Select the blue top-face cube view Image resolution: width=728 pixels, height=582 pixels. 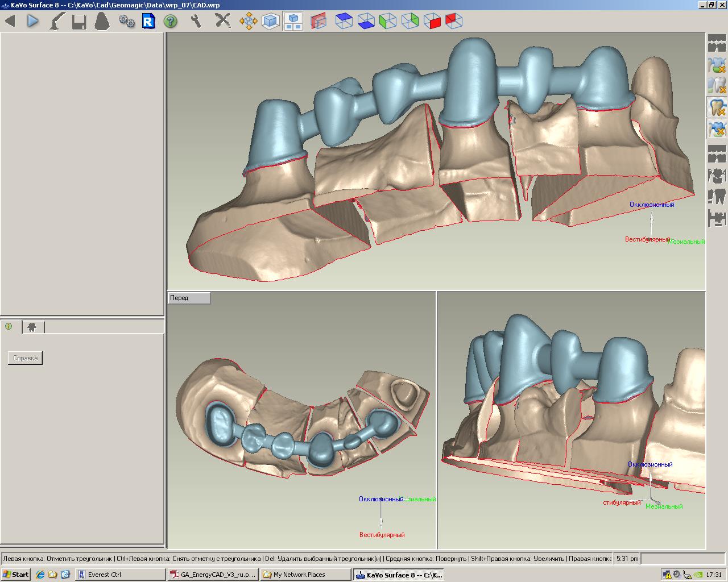[344, 22]
